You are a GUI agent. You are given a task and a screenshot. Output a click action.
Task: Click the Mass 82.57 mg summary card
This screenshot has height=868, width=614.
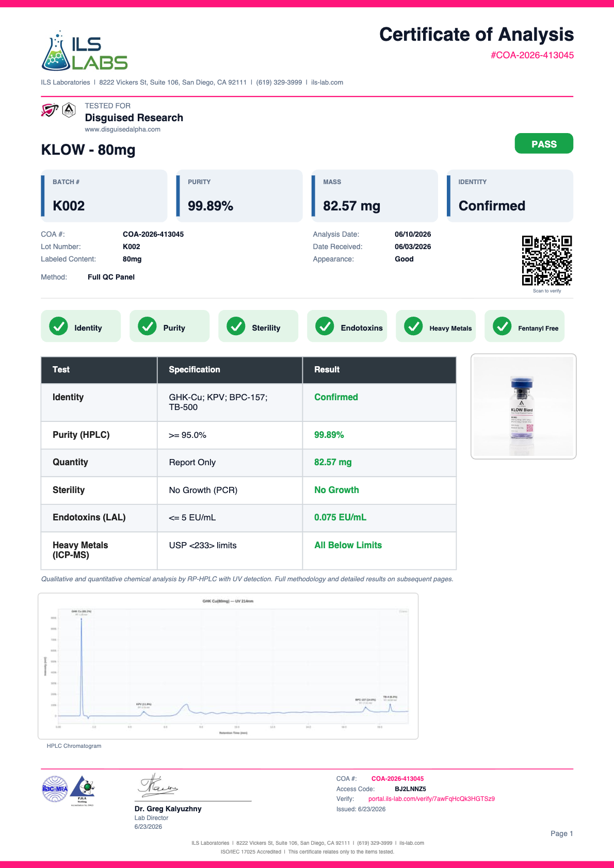click(x=375, y=196)
